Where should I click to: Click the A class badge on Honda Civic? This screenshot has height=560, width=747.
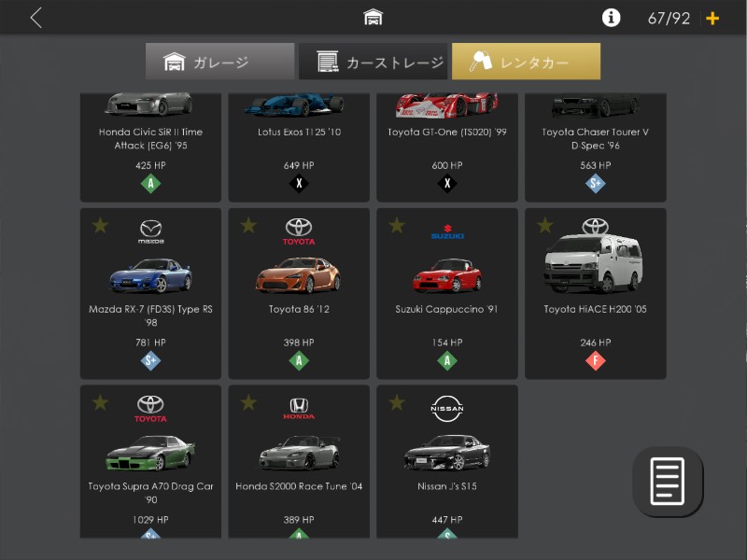click(x=150, y=183)
